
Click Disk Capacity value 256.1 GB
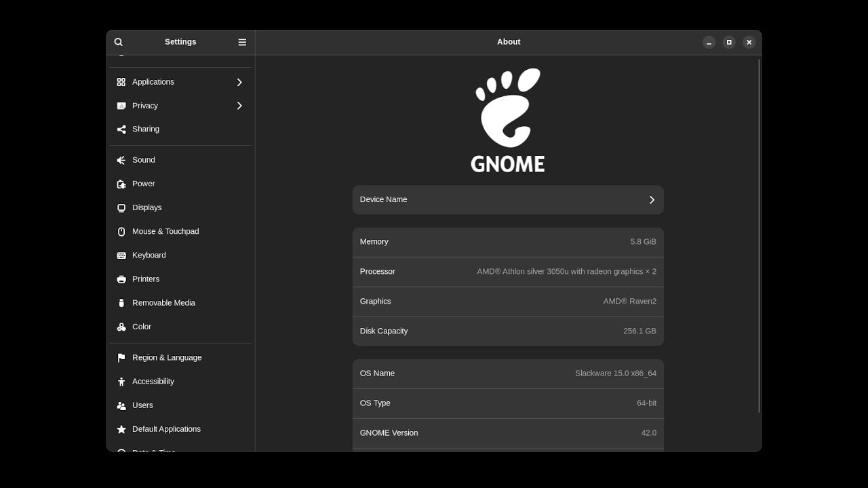(639, 331)
